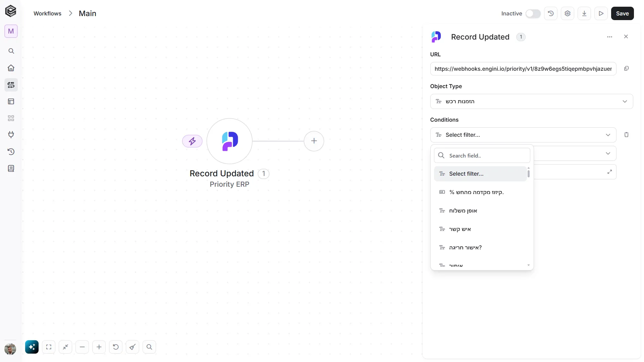Delete the condition with trash icon

(x=626, y=135)
